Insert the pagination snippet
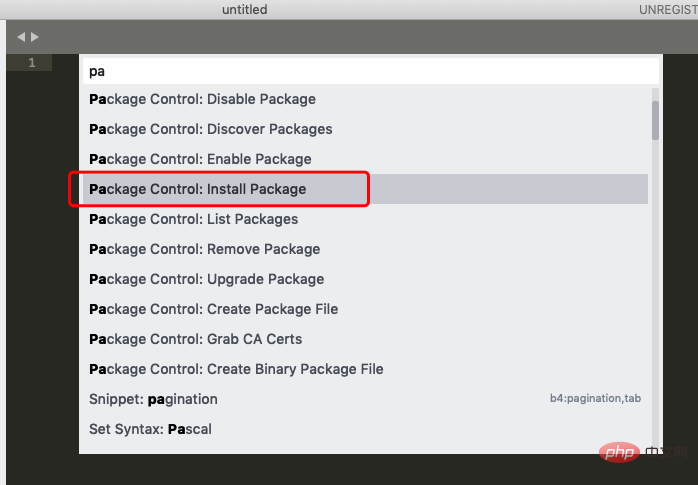Viewport: 698px width, 485px height. click(153, 399)
